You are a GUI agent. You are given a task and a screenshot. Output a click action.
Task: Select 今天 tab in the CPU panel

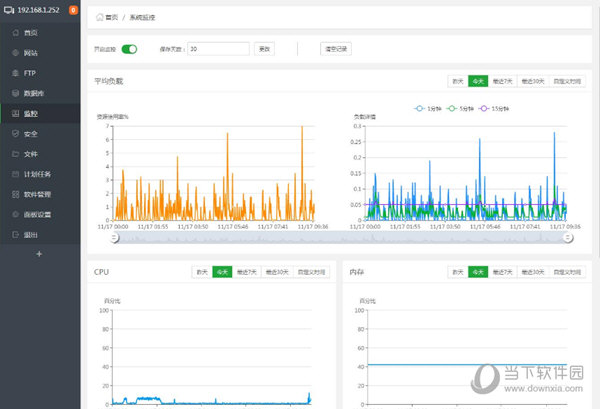point(222,272)
